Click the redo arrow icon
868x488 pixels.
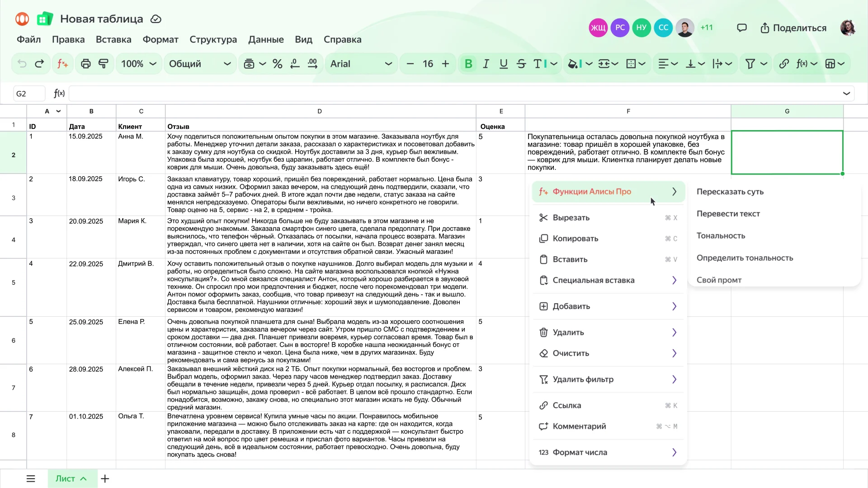coord(39,64)
